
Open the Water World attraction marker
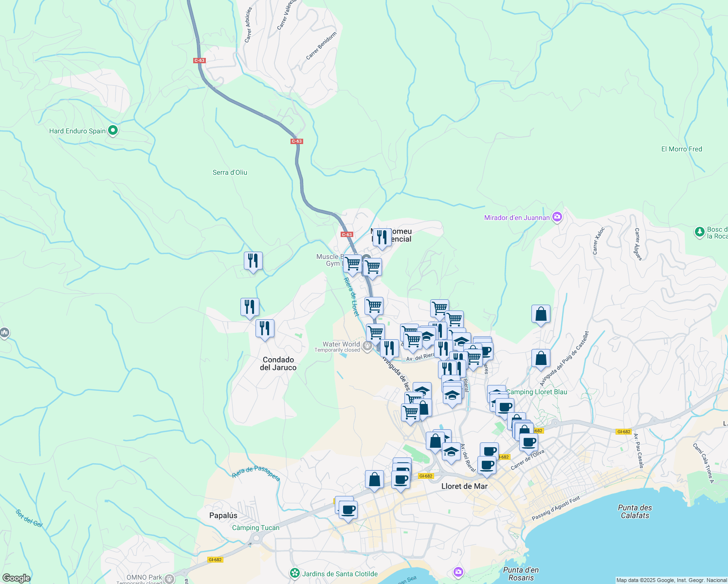coord(368,347)
